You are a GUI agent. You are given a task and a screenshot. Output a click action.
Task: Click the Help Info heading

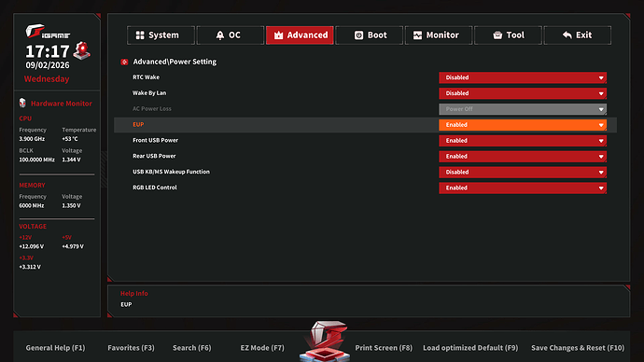click(x=133, y=294)
